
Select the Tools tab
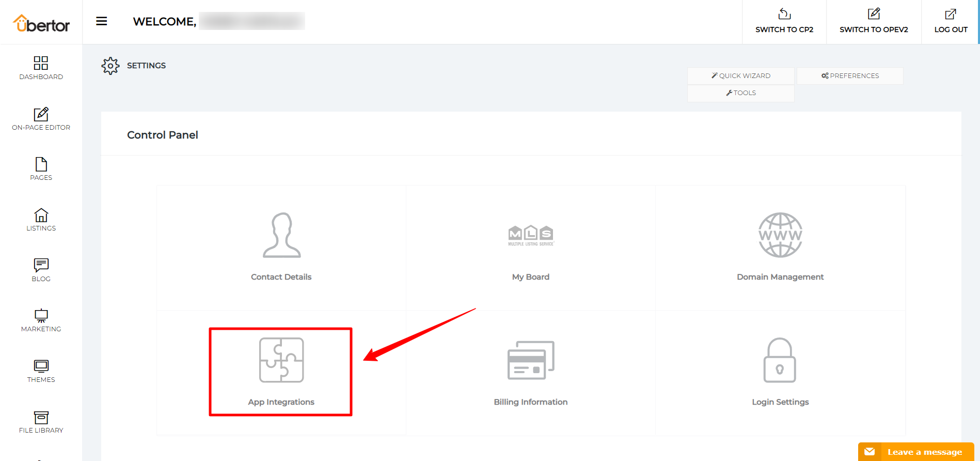[x=740, y=93]
